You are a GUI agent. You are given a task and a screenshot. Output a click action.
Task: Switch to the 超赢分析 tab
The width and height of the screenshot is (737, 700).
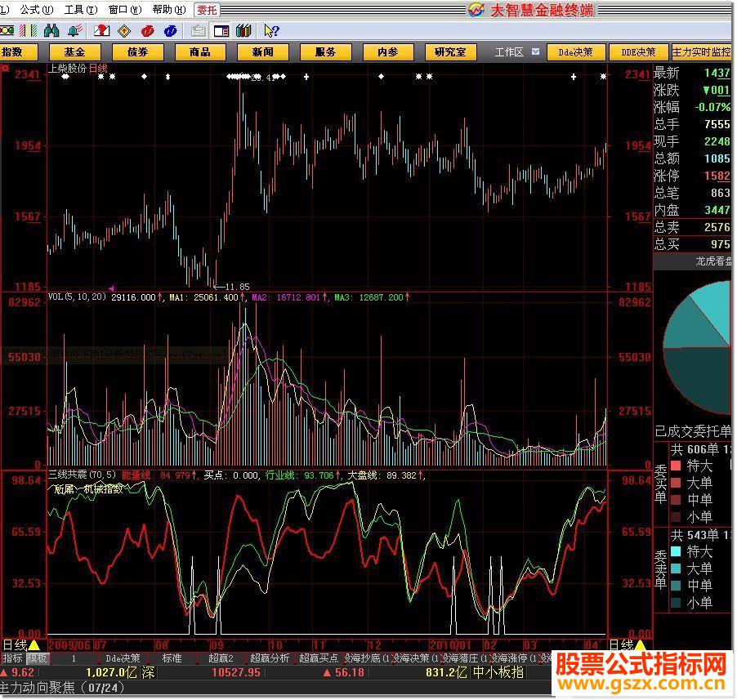(269, 658)
